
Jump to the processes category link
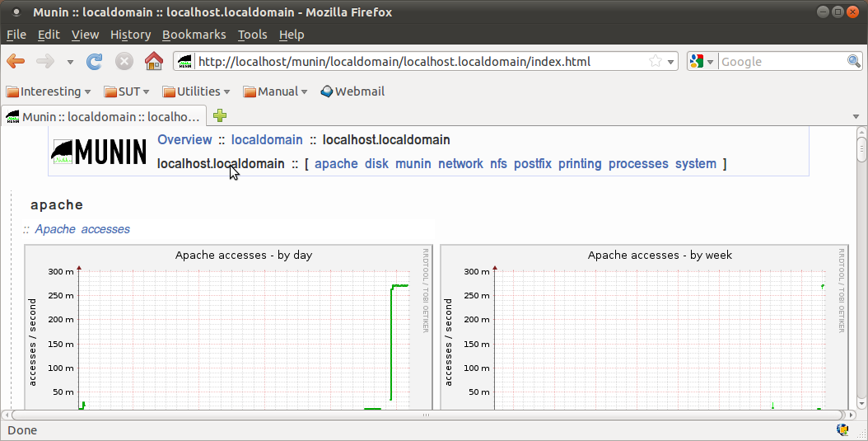[638, 163]
